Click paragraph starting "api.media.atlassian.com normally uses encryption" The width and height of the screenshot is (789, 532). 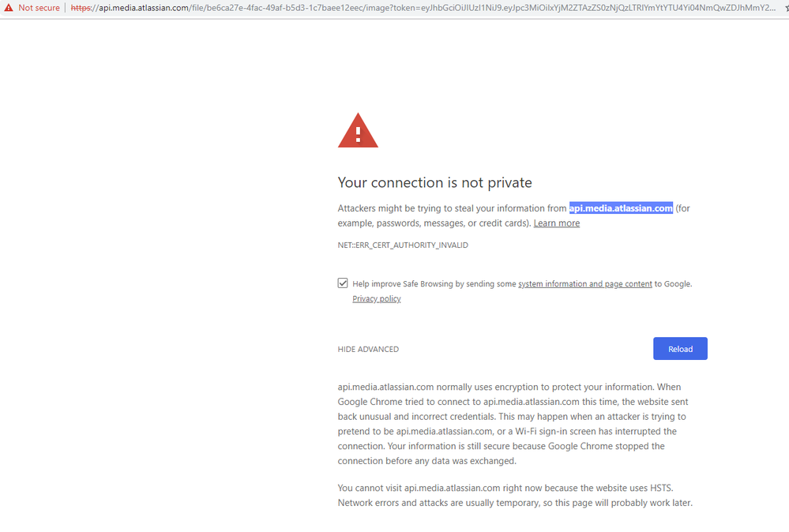(513, 424)
